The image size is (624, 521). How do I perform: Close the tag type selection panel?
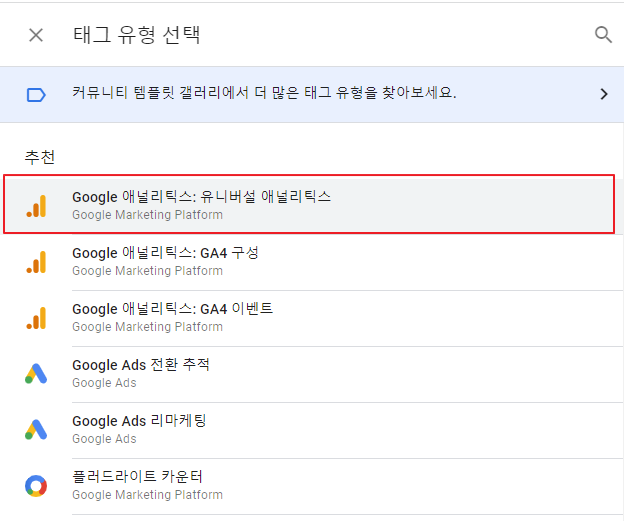(x=36, y=35)
